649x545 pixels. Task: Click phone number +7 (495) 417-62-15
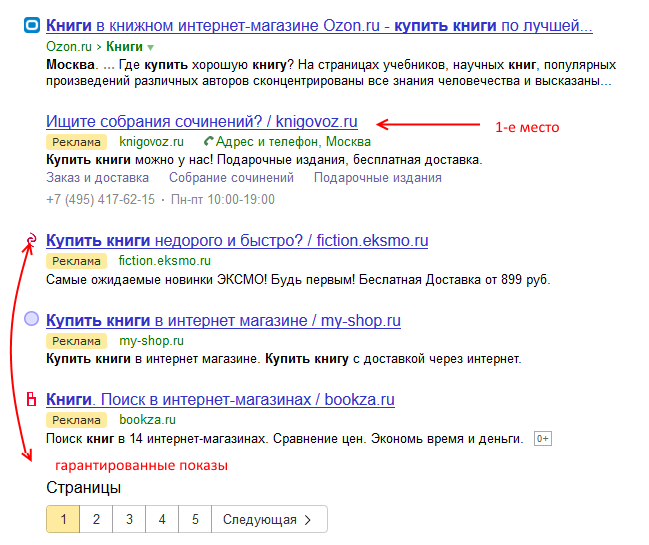[101, 199]
